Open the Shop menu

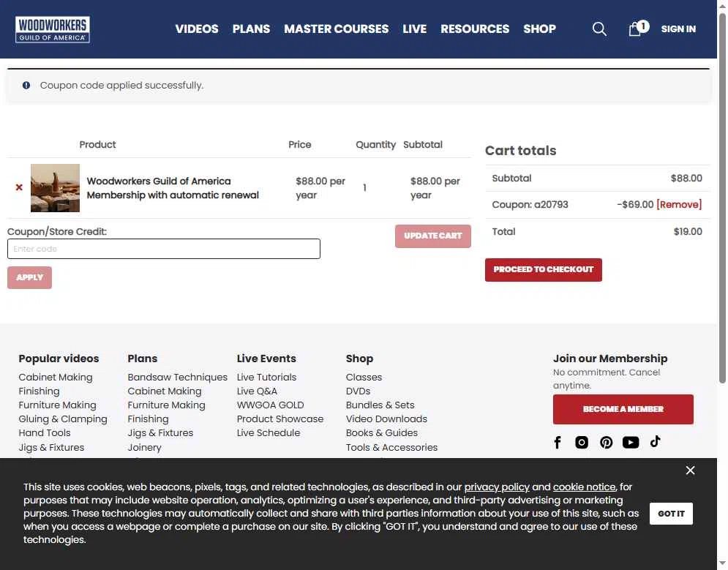[539, 29]
